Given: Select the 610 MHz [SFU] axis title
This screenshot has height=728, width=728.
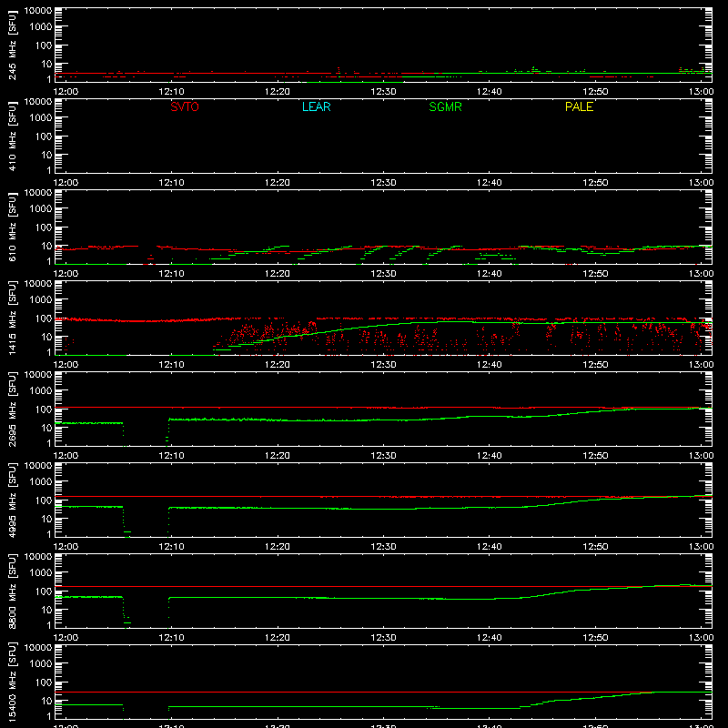Looking at the screenshot, I should (x=12, y=227).
